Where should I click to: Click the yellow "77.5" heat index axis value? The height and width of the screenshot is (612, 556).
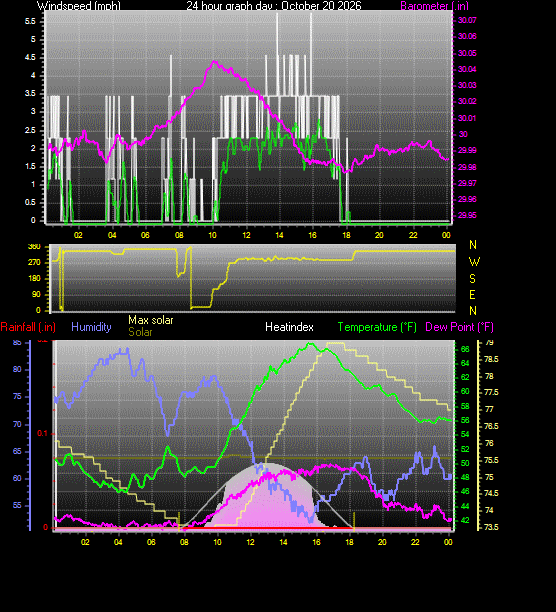coord(491,393)
